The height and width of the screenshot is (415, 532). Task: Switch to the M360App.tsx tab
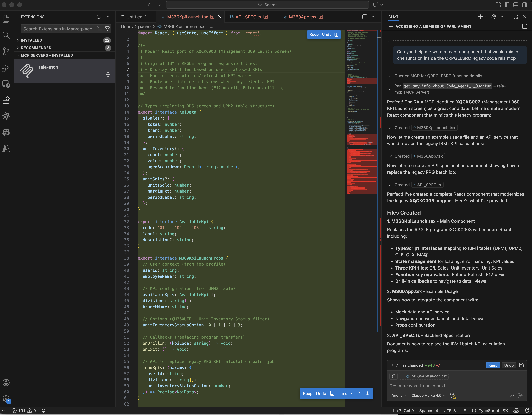click(x=302, y=17)
